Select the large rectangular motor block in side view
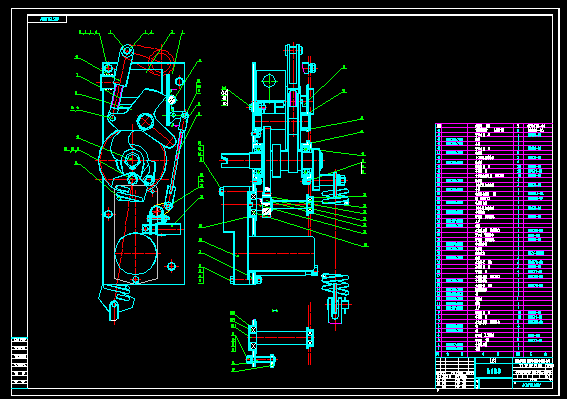The height and width of the screenshot is (399, 567). (x=281, y=254)
